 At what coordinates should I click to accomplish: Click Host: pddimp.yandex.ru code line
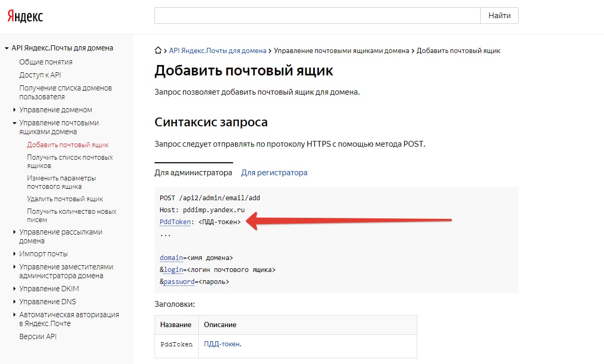click(x=202, y=210)
